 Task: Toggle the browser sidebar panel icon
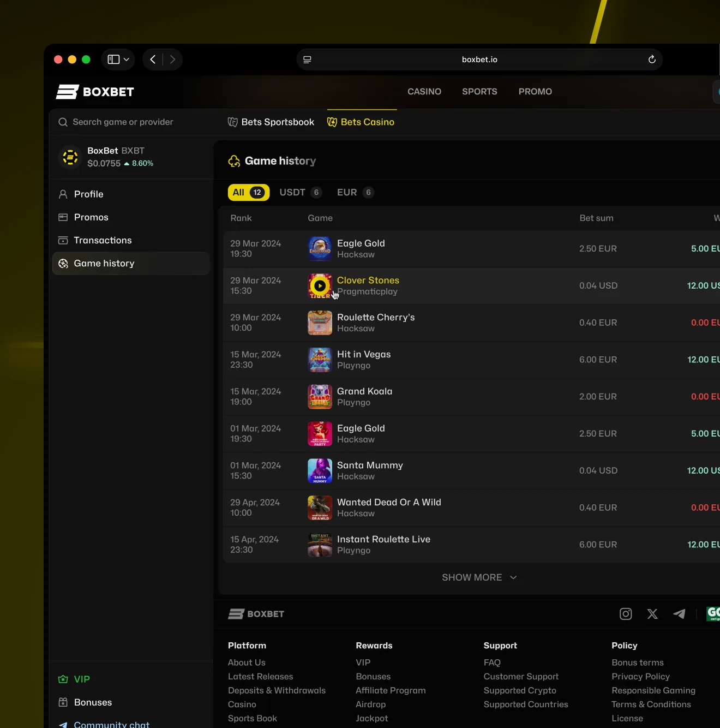113,59
